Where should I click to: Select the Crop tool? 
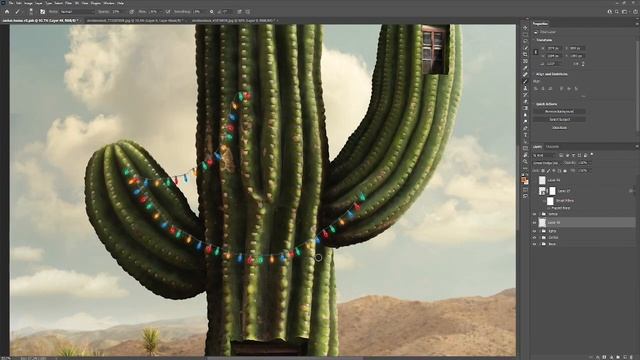(x=525, y=54)
